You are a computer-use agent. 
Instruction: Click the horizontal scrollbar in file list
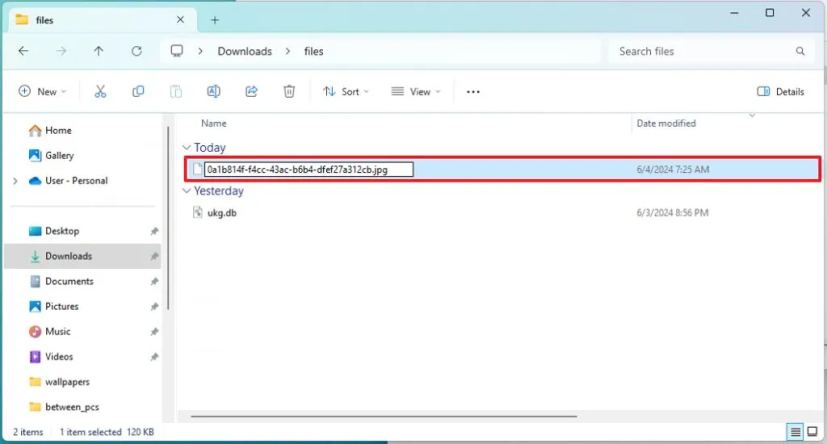(383, 416)
